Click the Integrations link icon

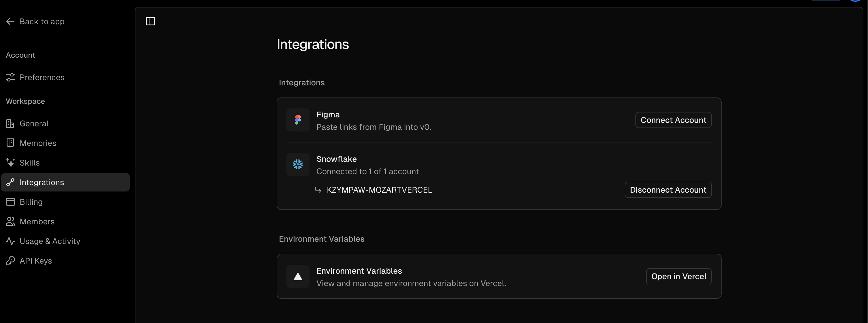tap(10, 182)
